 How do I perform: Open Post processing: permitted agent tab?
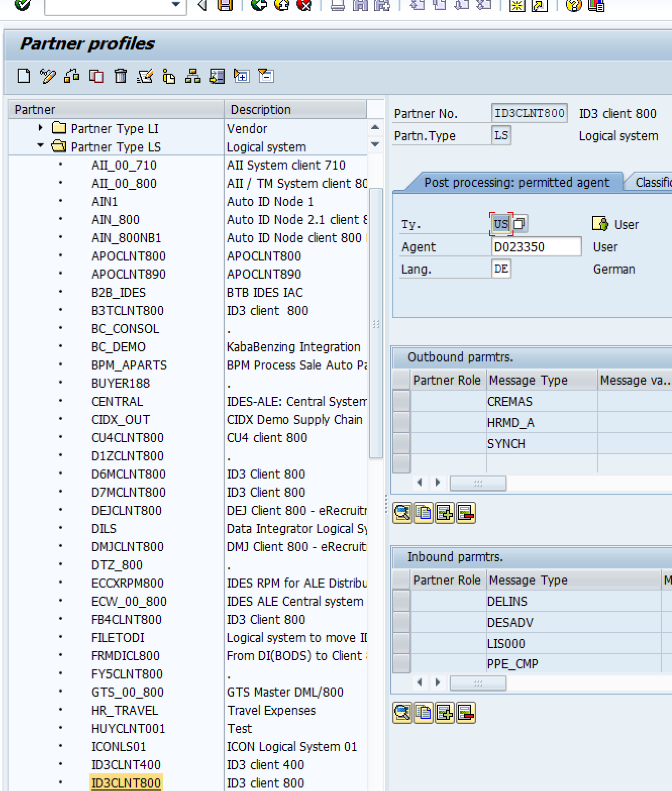(516, 182)
